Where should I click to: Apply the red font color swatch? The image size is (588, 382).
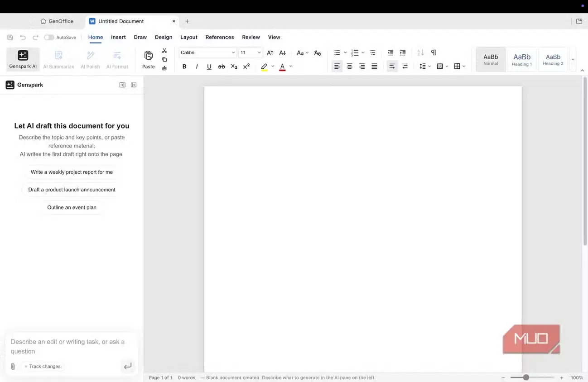[282, 67]
